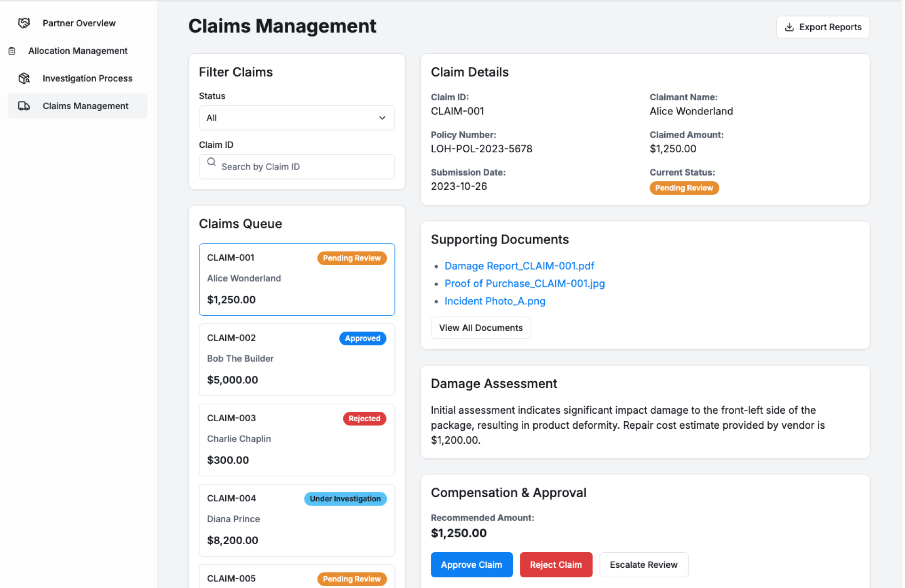
Task: Select the CLAIM-004 Diana Prince claim card
Action: tap(296, 520)
